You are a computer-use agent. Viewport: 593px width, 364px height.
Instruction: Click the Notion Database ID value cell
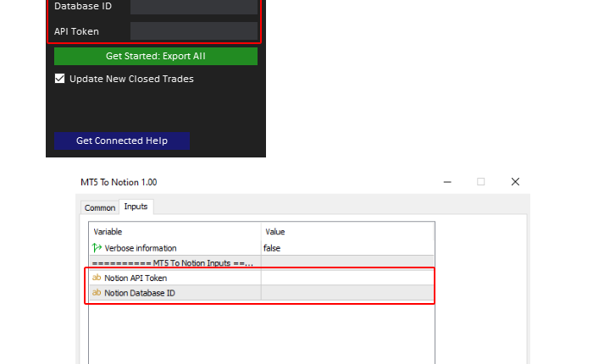(x=347, y=293)
